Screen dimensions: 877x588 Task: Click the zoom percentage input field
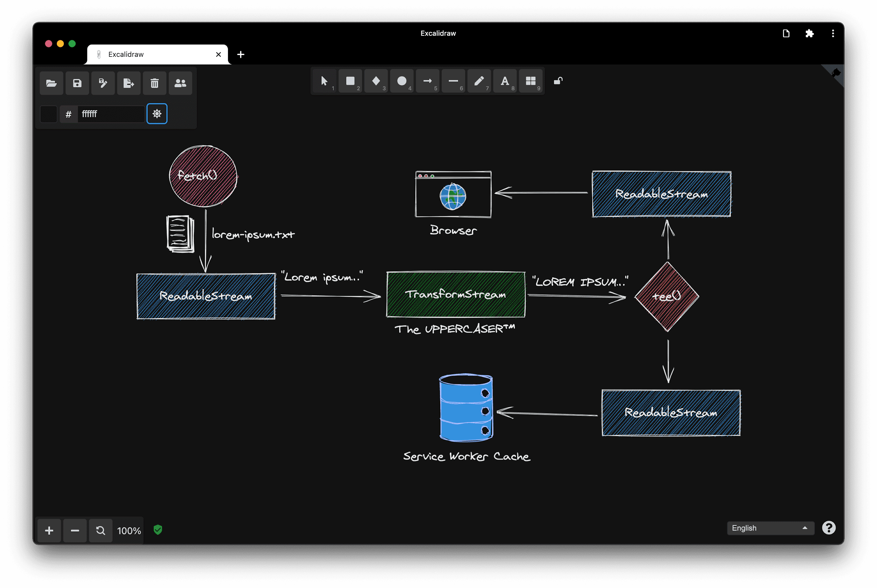129,529
